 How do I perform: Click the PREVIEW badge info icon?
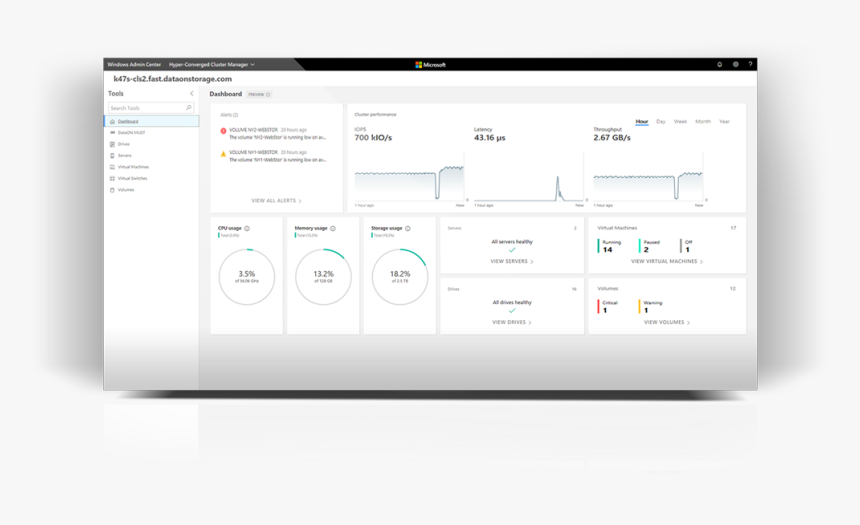coord(268,95)
